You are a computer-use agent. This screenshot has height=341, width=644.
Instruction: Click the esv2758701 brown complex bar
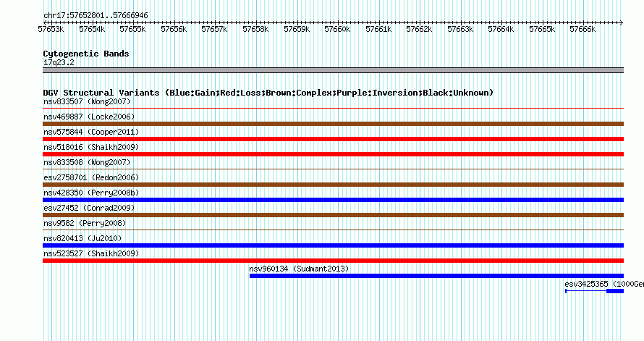click(333, 185)
